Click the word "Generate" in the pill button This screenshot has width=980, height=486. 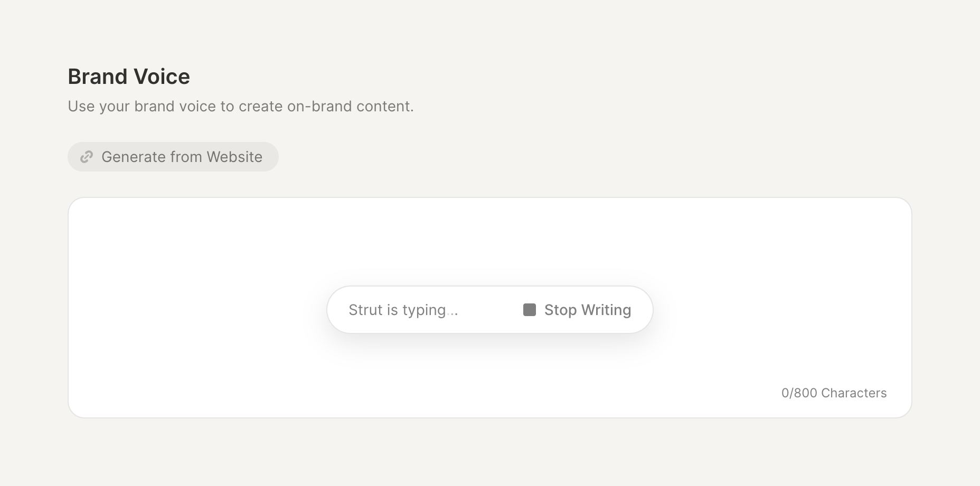coord(132,157)
